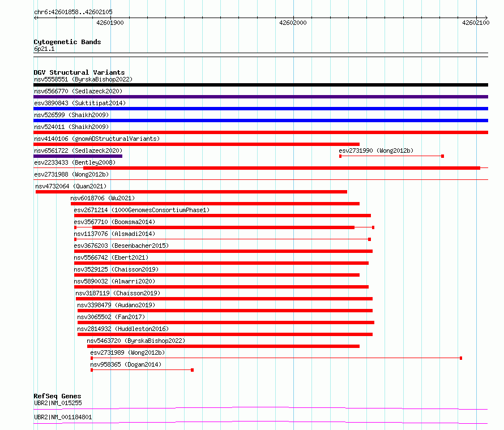Open nsv1137076 (Alsmadi2014) label
Viewport: 504px width, 430px height.
click(x=114, y=234)
